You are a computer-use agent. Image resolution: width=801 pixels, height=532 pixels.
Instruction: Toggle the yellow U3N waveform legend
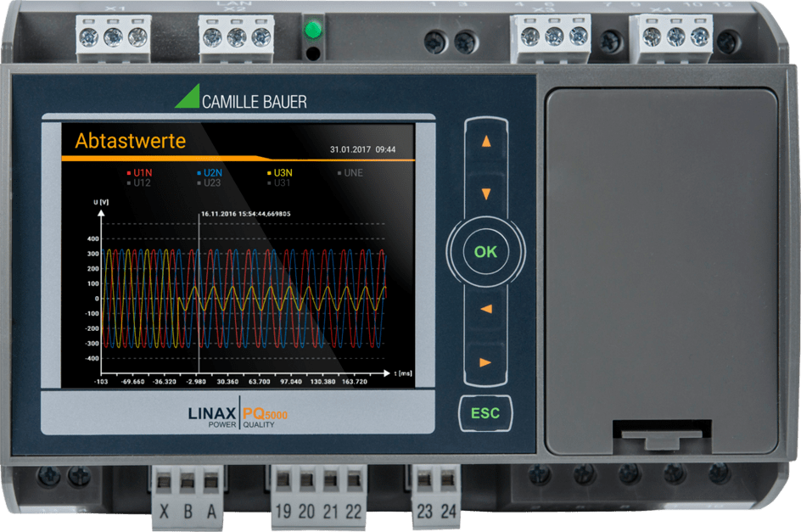tap(280, 172)
